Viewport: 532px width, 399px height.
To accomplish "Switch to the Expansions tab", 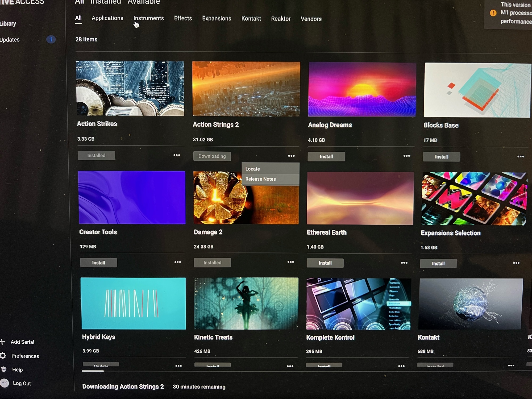I will (x=217, y=19).
